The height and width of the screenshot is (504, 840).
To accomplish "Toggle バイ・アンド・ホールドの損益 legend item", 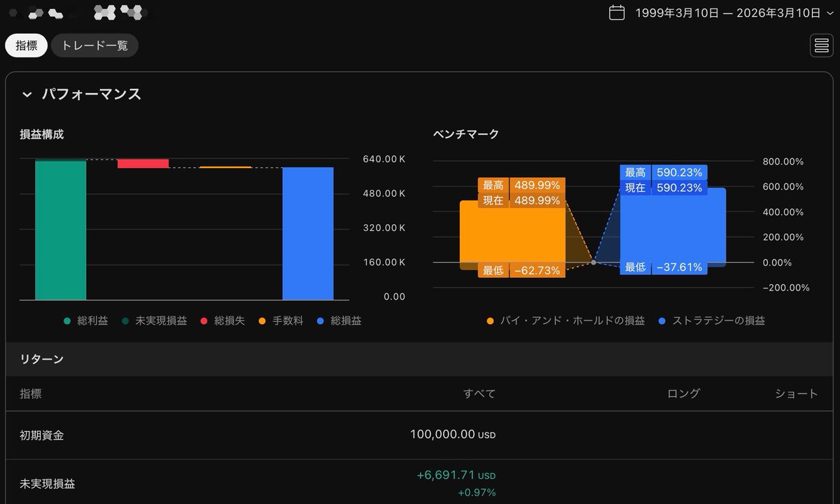I will point(566,321).
